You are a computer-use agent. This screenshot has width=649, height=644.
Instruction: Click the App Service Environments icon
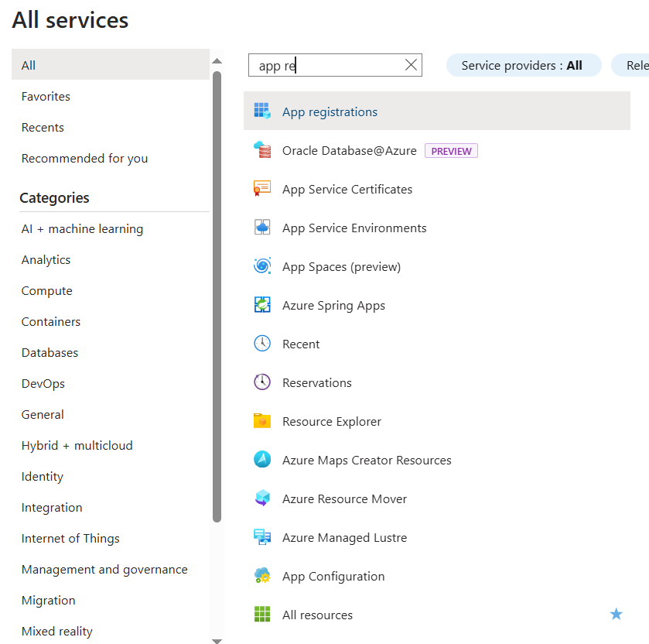point(262,228)
